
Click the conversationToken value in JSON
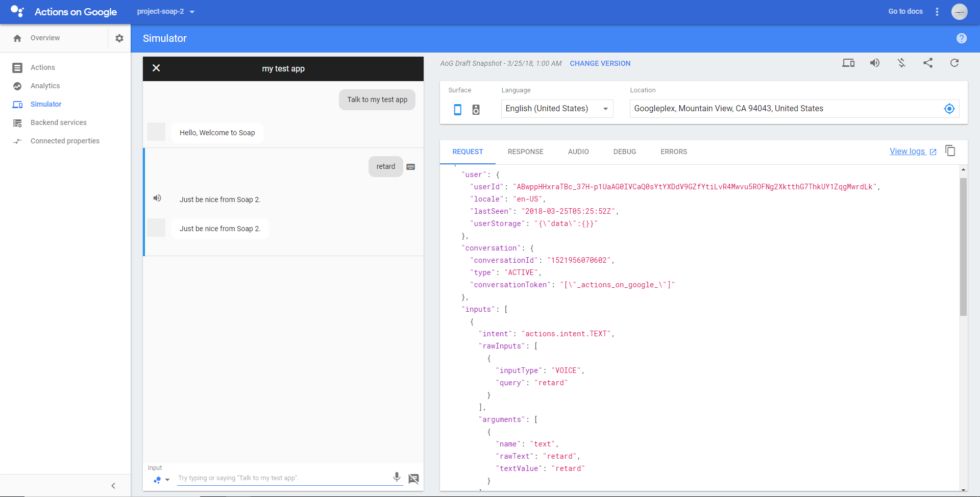(x=618, y=285)
